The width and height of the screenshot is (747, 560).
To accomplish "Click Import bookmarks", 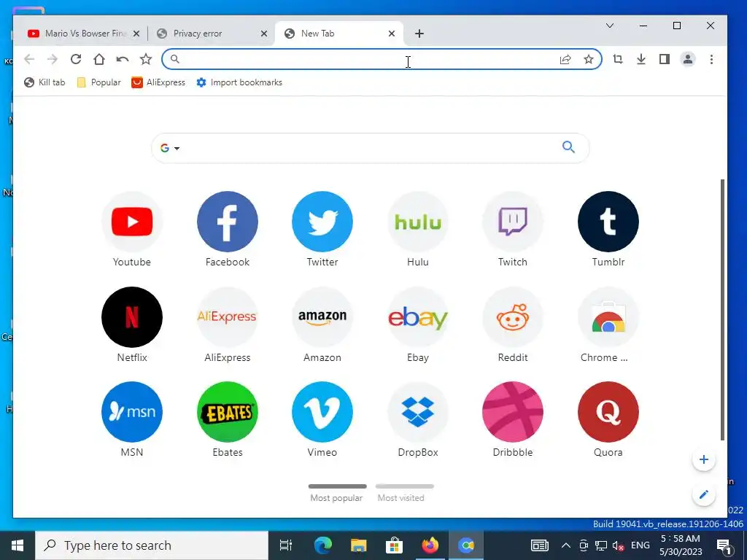I will coord(239,82).
